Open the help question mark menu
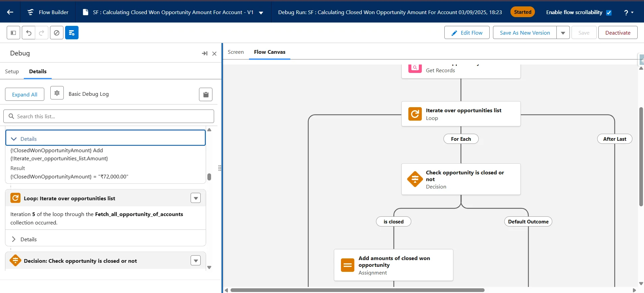644x293 pixels. coord(629,12)
